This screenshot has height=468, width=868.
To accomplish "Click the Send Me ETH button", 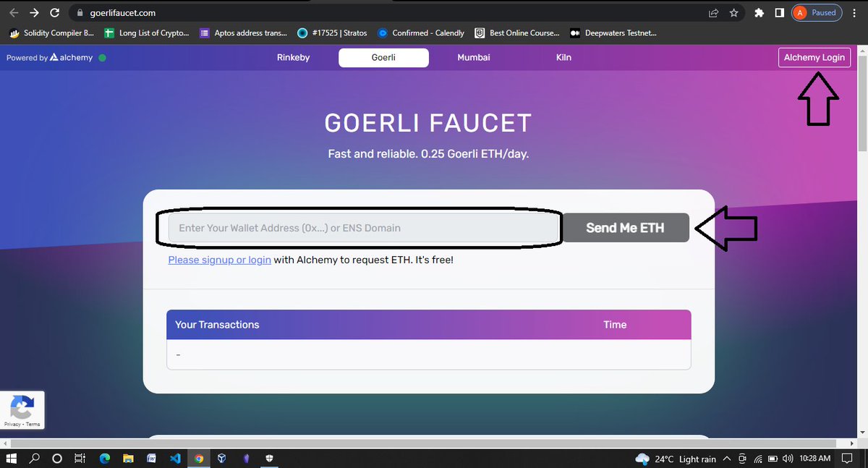I will pyautogui.click(x=625, y=228).
